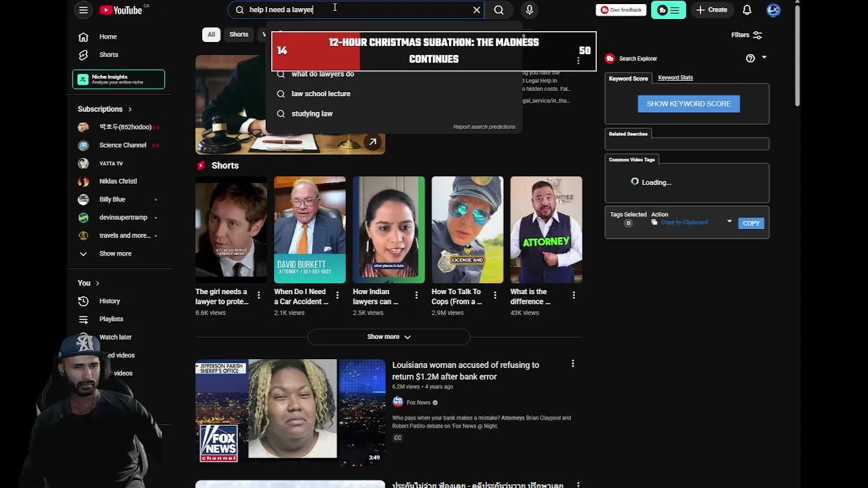The width and height of the screenshot is (868, 488).
Task: Clear the search box with X
Action: (477, 9)
